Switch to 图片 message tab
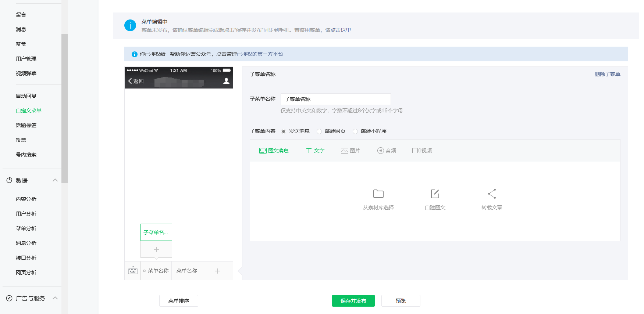This screenshot has width=644, height=314. coord(351,151)
